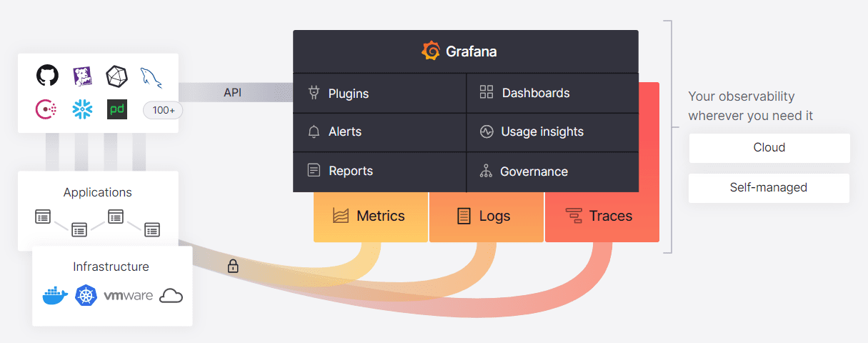Select the MySQL dolphin icon
This screenshot has width=868, height=343.
click(x=151, y=77)
